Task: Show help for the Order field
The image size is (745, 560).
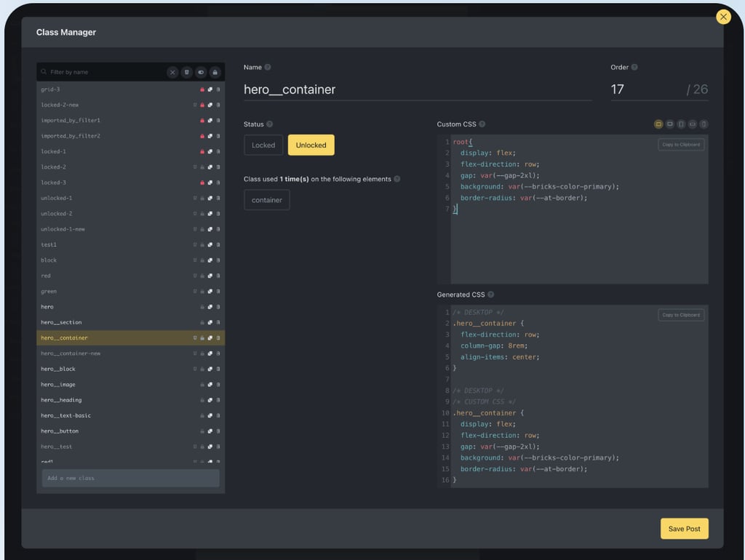Action: point(634,68)
